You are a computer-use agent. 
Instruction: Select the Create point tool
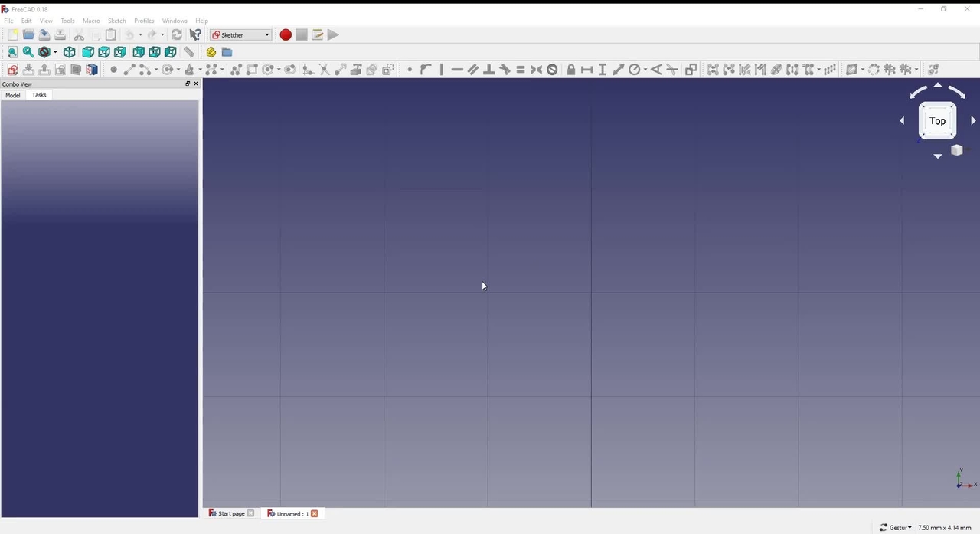pos(113,70)
